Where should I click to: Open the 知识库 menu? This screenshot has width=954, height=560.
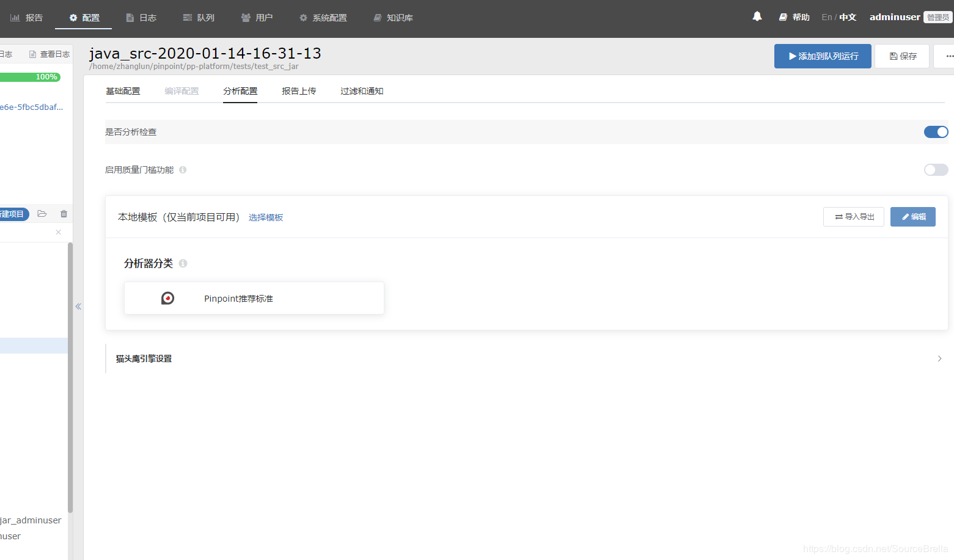[x=393, y=18]
